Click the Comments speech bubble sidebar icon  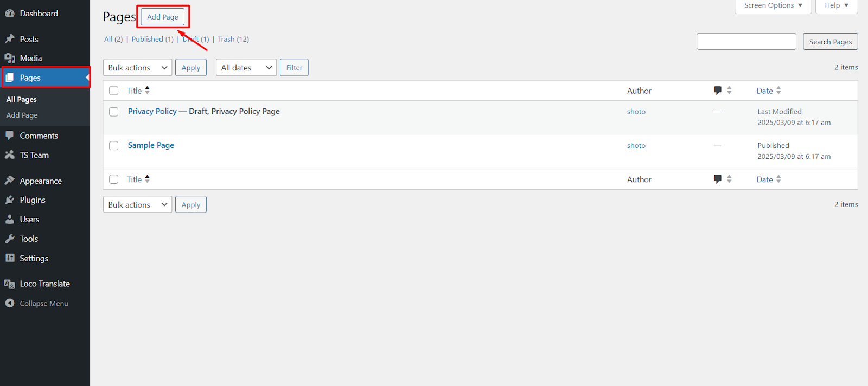pos(10,136)
